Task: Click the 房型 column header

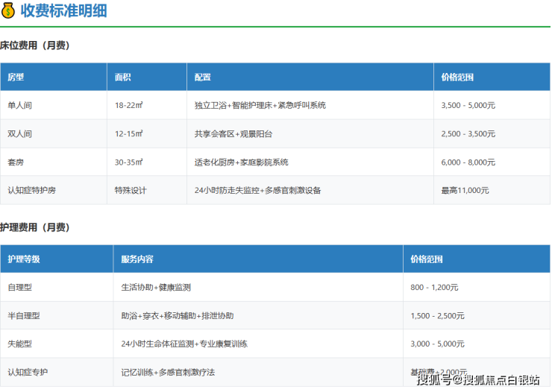Action: point(16,78)
